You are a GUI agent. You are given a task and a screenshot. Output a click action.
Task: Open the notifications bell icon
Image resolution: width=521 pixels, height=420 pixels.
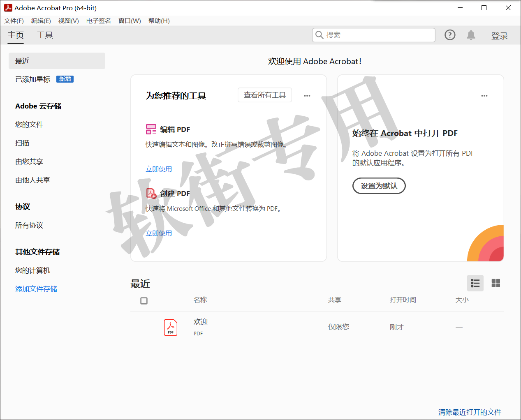coord(471,35)
